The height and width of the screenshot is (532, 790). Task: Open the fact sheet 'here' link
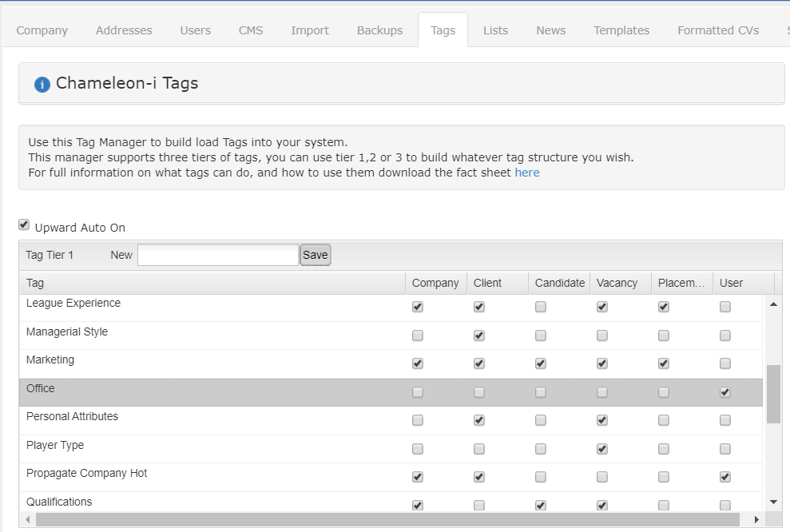point(527,173)
